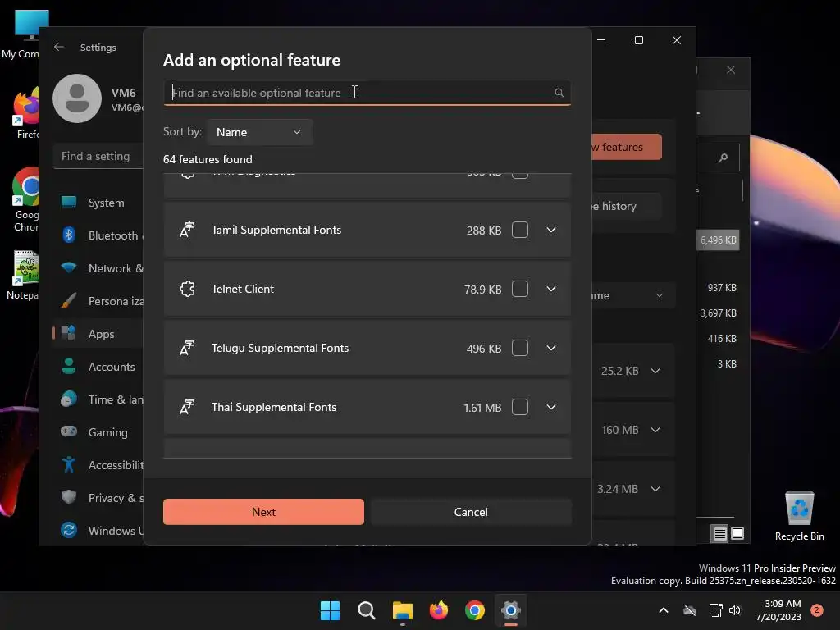Select the 6,496 KB file row
This screenshot has height=630, width=840.
point(718,240)
